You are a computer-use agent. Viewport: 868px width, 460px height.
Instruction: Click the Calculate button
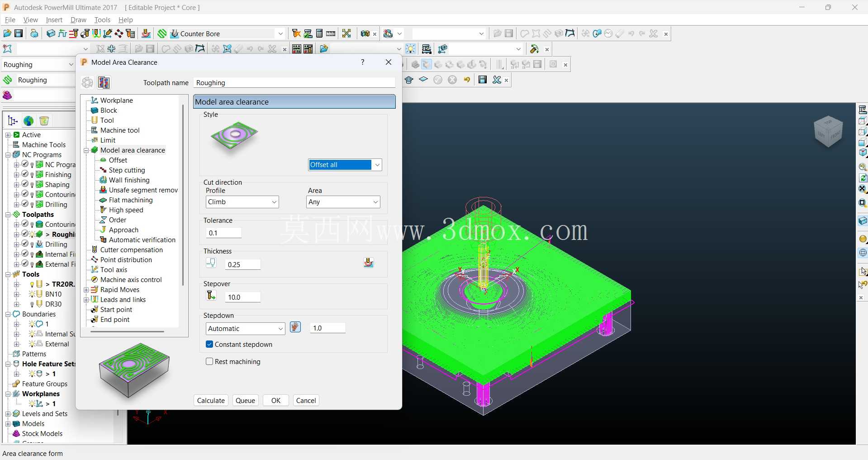[211, 400]
